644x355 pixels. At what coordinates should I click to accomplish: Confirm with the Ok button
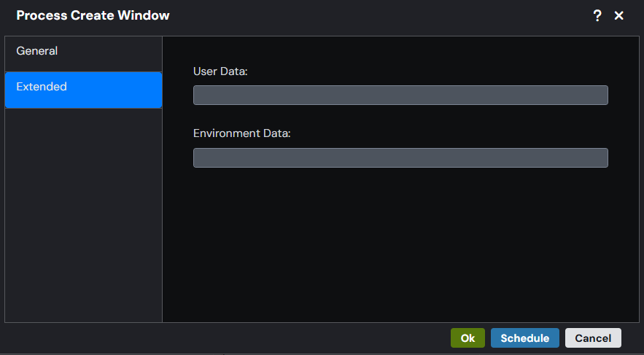[468, 338]
